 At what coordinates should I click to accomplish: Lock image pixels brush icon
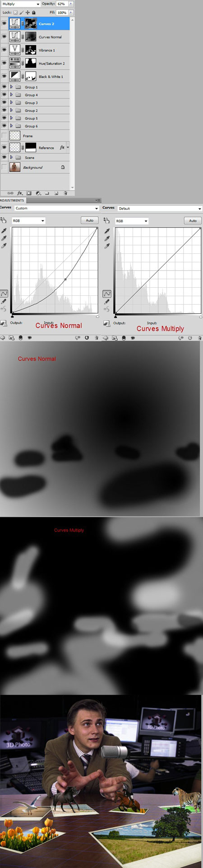pyautogui.click(x=21, y=13)
